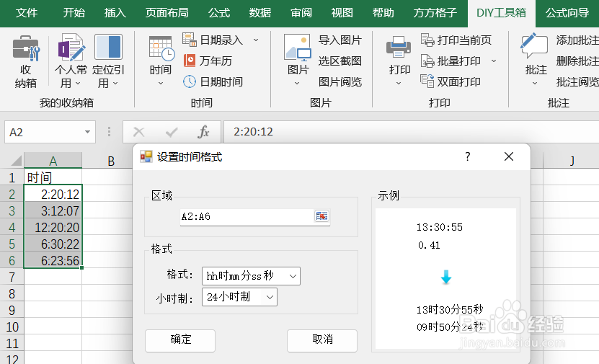This screenshot has height=364, width=599.
Task: Open the 收纳箱 toolbox icon
Action: click(x=26, y=50)
